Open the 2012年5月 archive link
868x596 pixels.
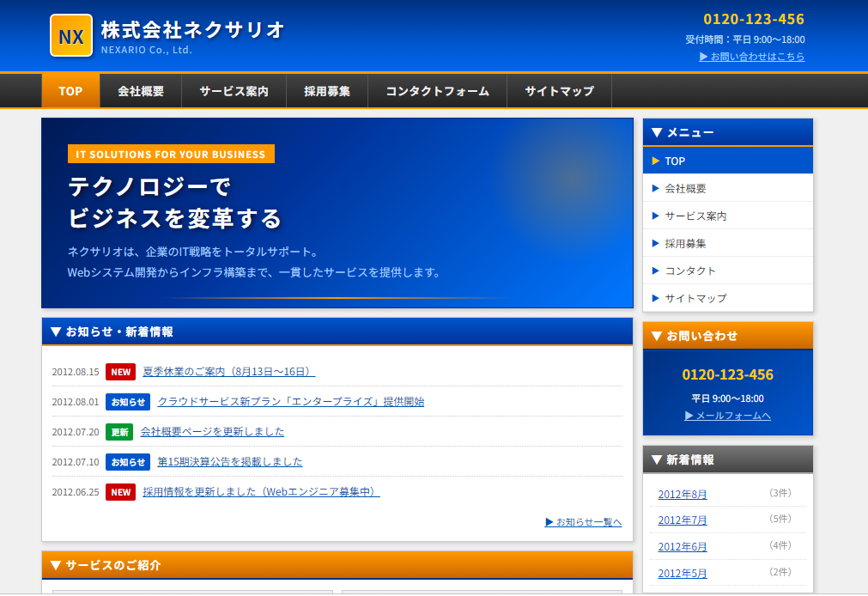pyautogui.click(x=682, y=574)
